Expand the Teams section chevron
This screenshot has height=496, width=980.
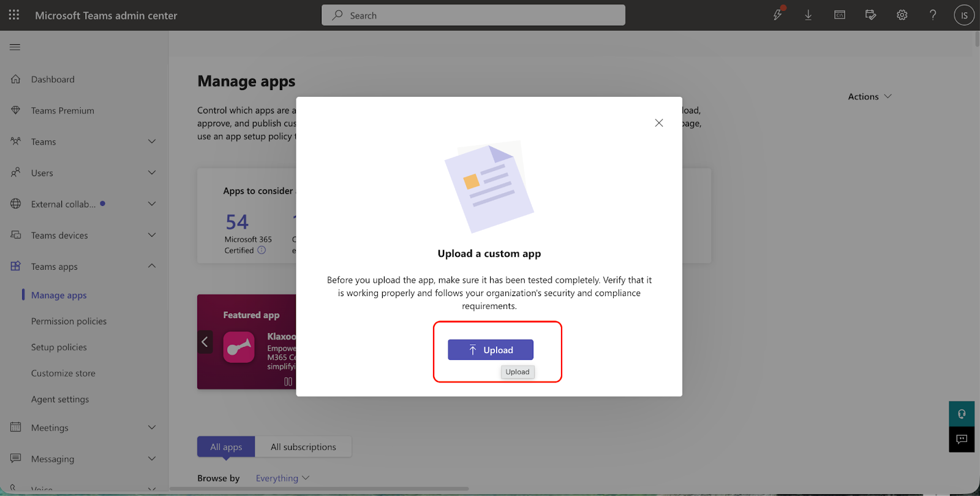pos(152,142)
